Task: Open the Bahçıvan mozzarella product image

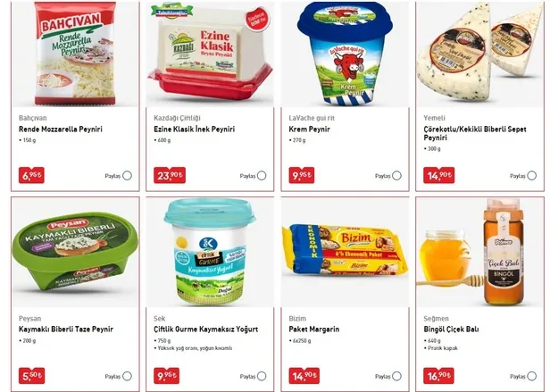Action: [x=75, y=54]
